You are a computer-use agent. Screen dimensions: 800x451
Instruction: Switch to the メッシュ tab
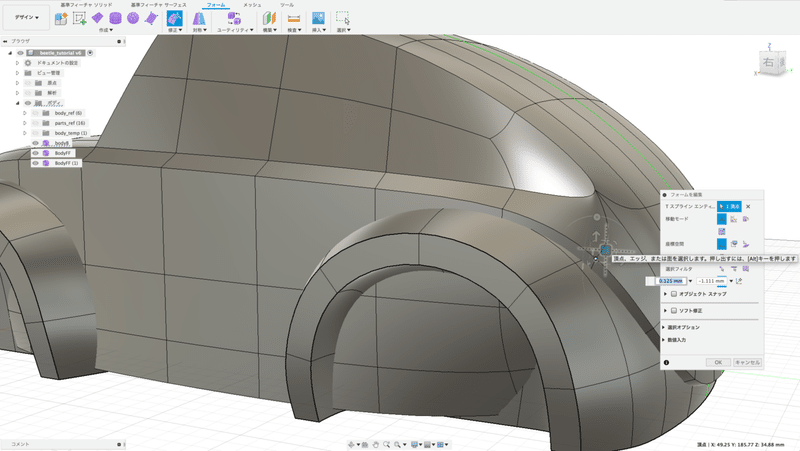click(252, 5)
